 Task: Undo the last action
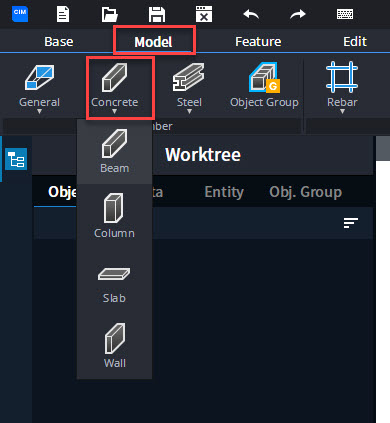[251, 14]
